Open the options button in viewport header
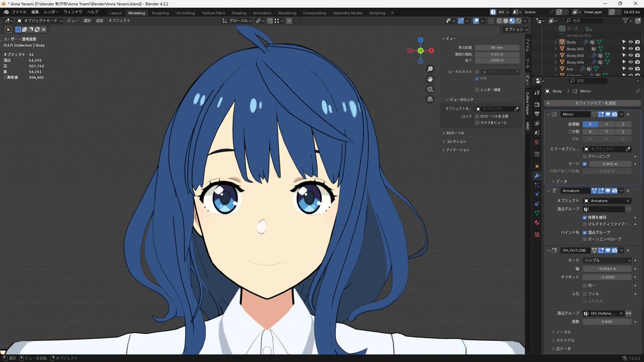The image size is (644, 362). coord(516,29)
